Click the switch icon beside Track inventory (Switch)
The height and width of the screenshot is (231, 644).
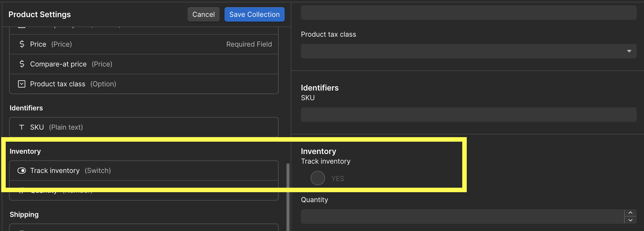tap(22, 171)
